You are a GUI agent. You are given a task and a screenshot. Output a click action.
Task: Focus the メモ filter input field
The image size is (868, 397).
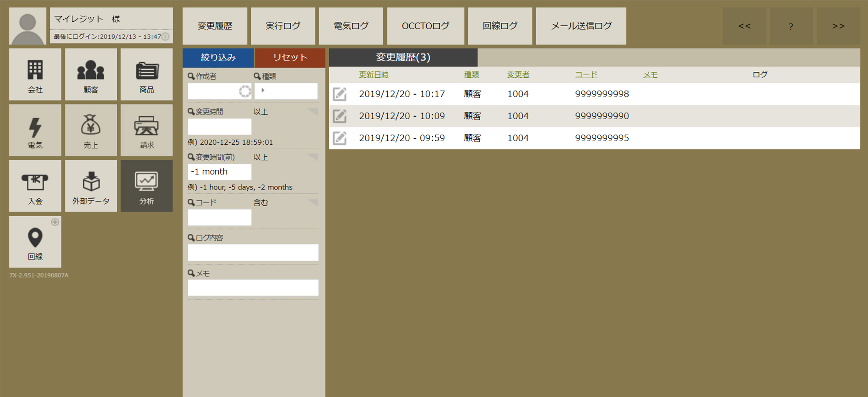coord(253,288)
